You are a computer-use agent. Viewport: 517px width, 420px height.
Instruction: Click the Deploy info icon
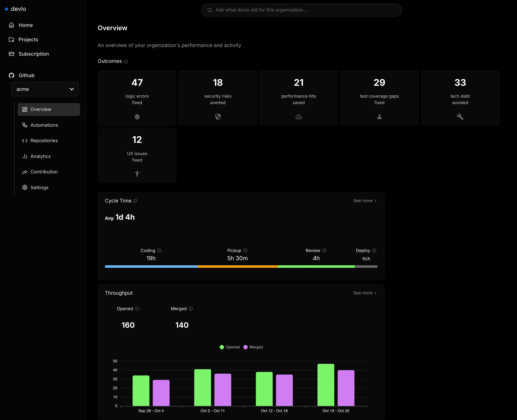point(374,250)
